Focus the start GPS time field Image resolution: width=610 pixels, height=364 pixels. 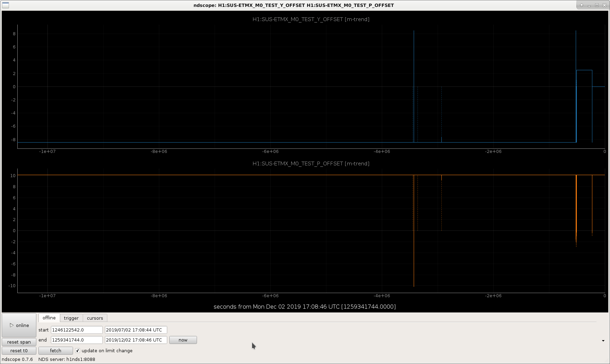click(x=77, y=330)
